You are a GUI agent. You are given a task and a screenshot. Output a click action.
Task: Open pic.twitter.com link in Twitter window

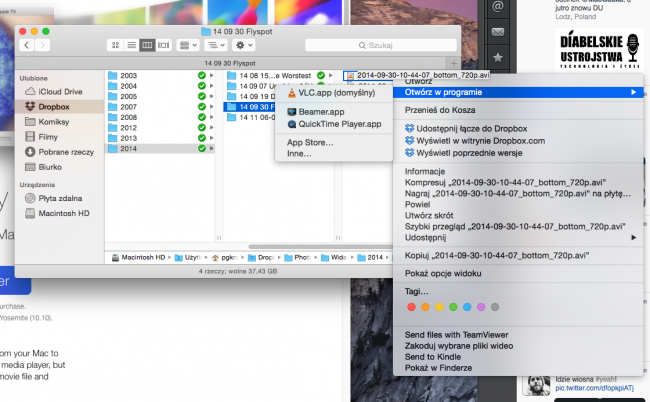pyautogui.click(x=594, y=388)
